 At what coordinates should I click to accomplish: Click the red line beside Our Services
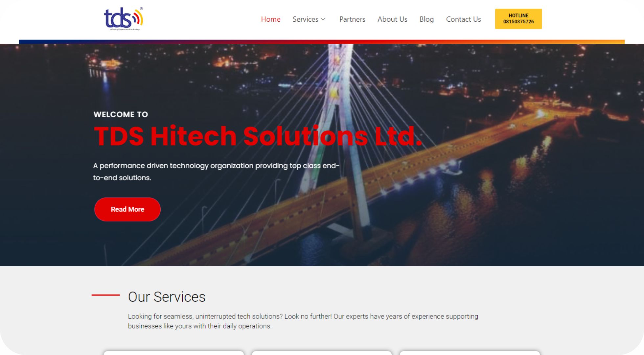(105, 295)
